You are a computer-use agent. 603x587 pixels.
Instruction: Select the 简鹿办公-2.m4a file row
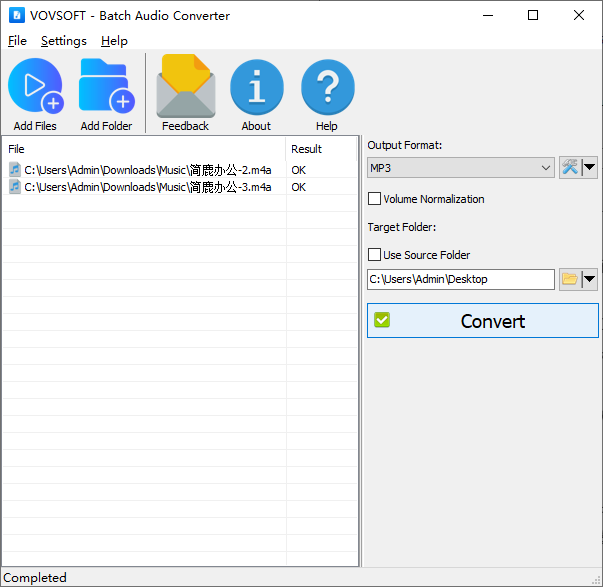pos(147,170)
